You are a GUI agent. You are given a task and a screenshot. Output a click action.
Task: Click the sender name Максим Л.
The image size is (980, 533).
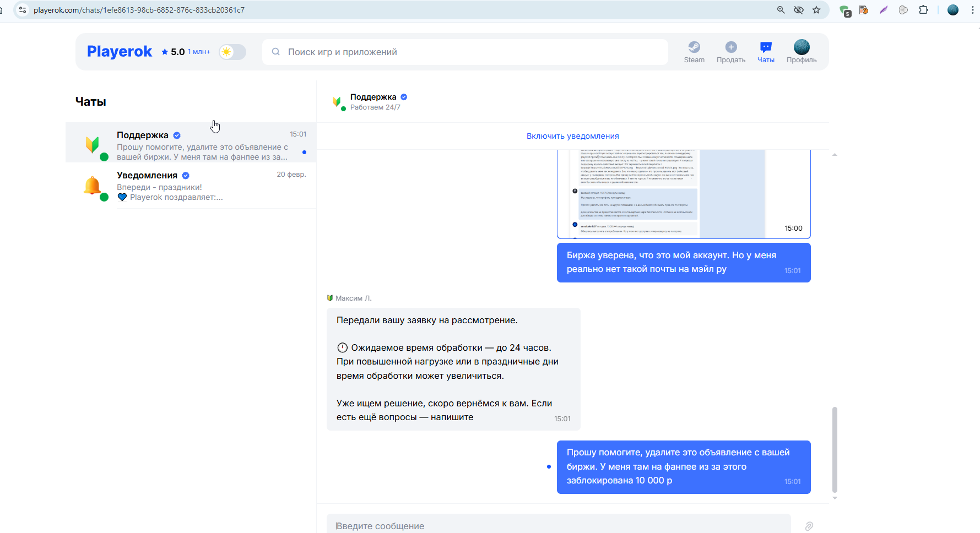pos(354,298)
